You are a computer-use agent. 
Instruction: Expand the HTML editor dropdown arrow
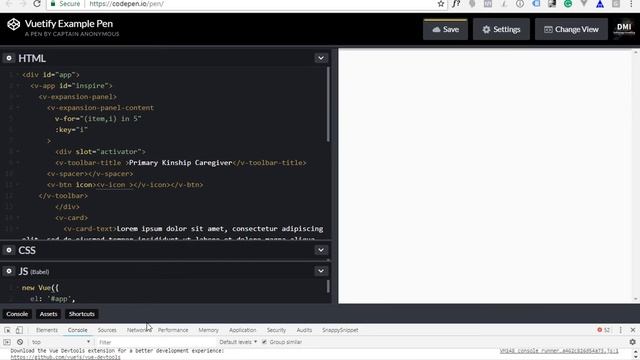[x=321, y=58]
